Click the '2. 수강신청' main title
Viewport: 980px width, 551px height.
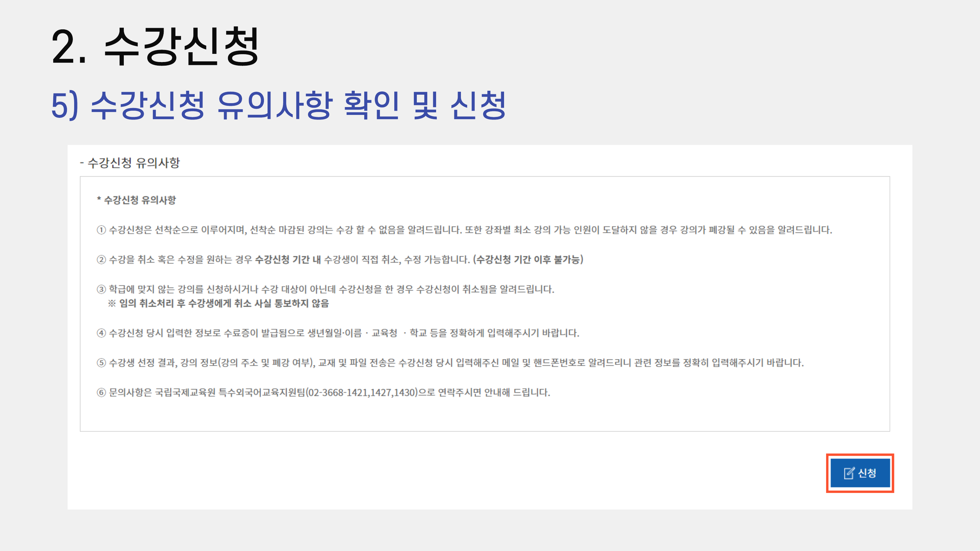155,47
